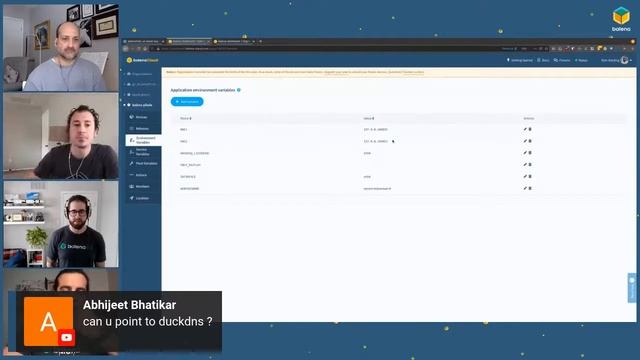Open the user account dropdown arrow
The width and height of the screenshot is (640, 360).
click(631, 60)
